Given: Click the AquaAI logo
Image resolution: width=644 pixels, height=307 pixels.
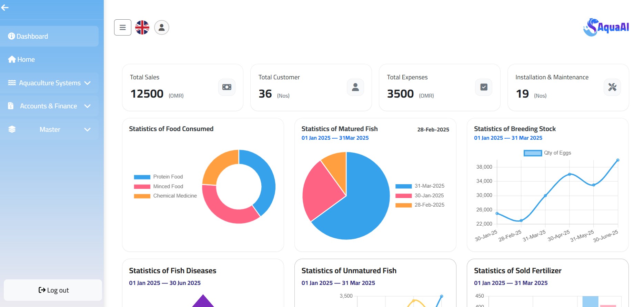Looking at the screenshot, I should pyautogui.click(x=606, y=27).
